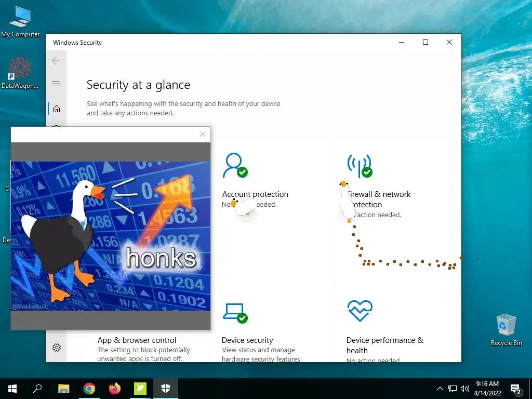Open Settings gear in Windows Security sidebar
Screen dimensions: 532x399
(57, 348)
